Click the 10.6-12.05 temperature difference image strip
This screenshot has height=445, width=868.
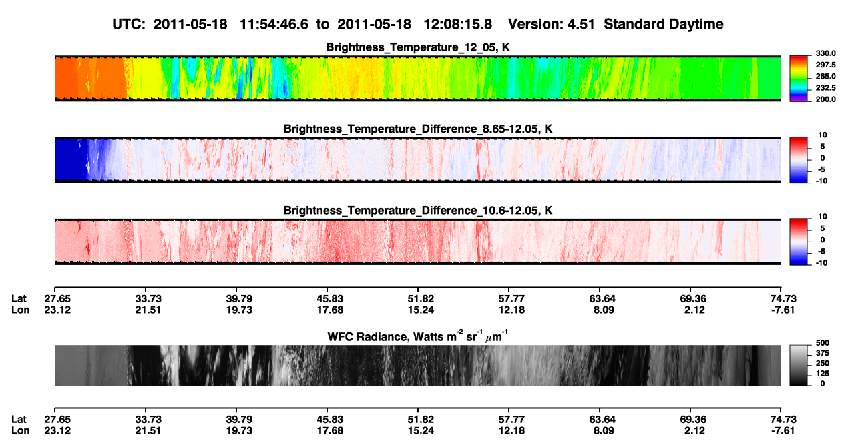pos(417,241)
